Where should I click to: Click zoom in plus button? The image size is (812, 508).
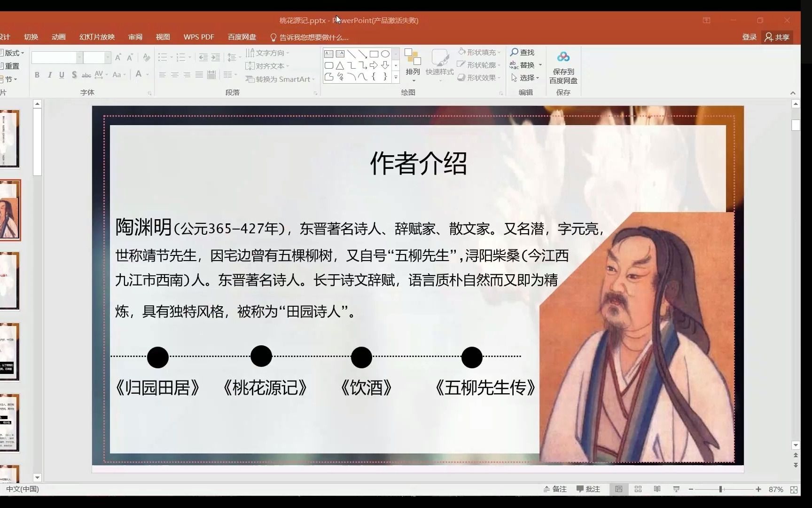click(758, 490)
